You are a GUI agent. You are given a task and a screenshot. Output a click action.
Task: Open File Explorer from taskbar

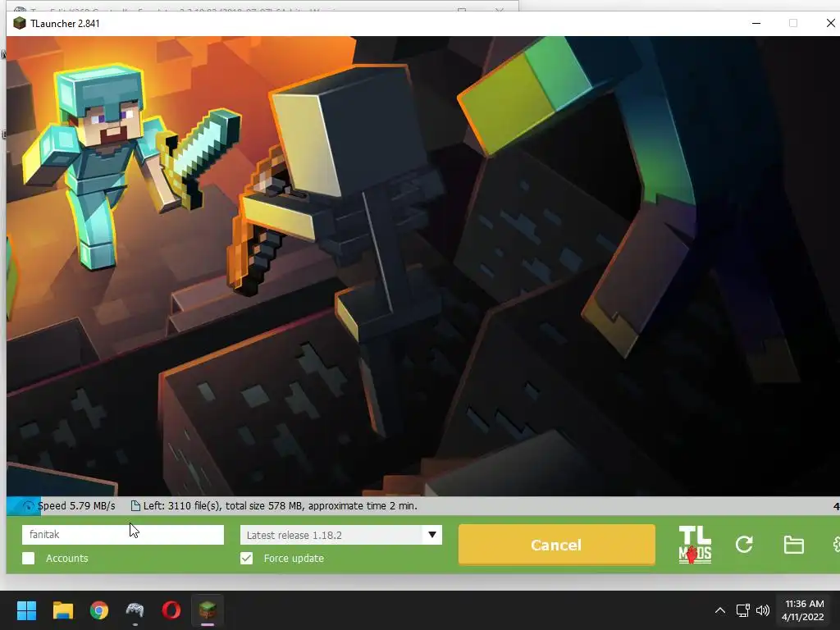[x=62, y=610]
